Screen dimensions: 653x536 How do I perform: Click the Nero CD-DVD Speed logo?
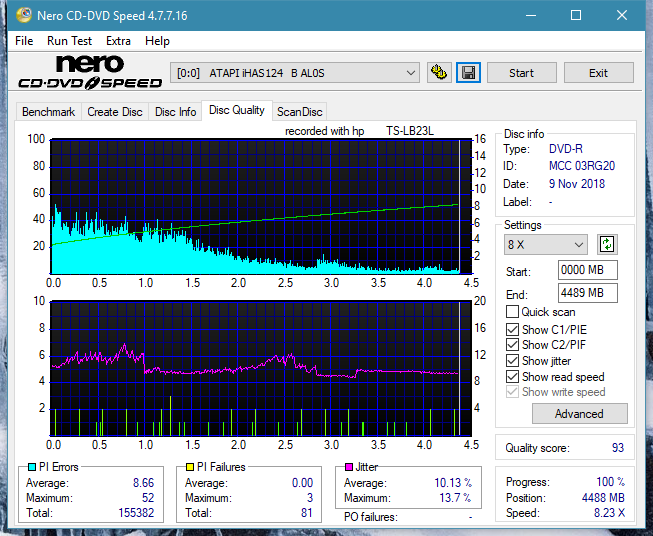tap(90, 73)
